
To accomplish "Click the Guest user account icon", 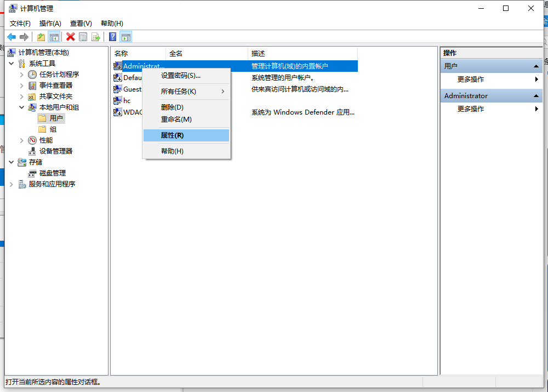I will [118, 89].
